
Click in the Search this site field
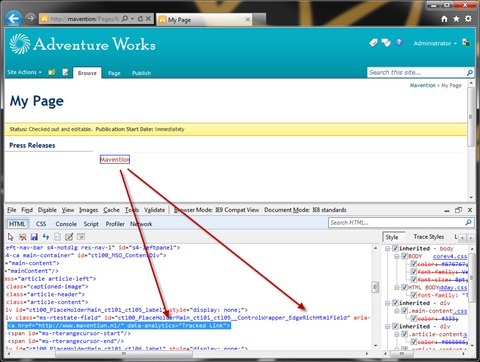(x=416, y=72)
